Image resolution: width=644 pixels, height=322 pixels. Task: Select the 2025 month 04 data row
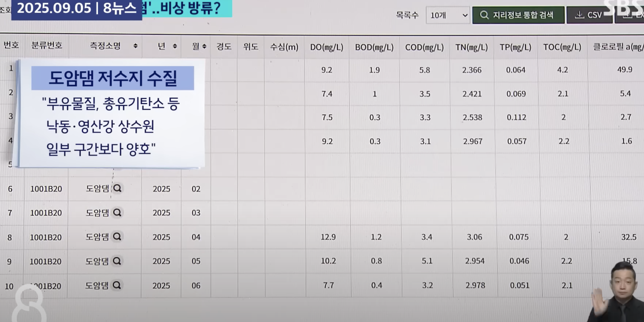pos(250,237)
